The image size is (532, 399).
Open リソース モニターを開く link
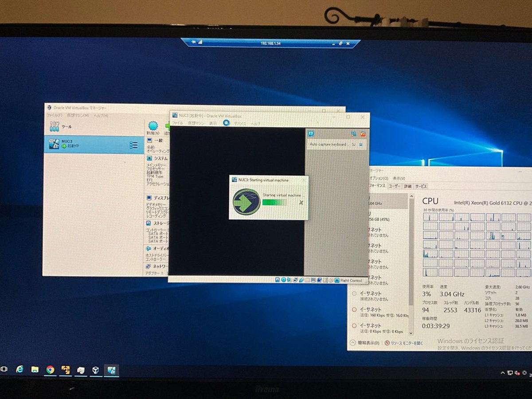(404, 343)
